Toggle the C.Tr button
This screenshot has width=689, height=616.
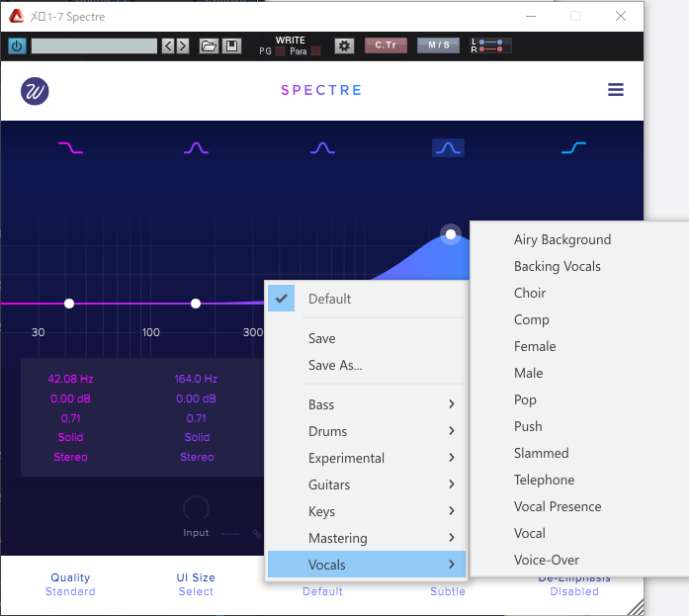[x=386, y=45]
